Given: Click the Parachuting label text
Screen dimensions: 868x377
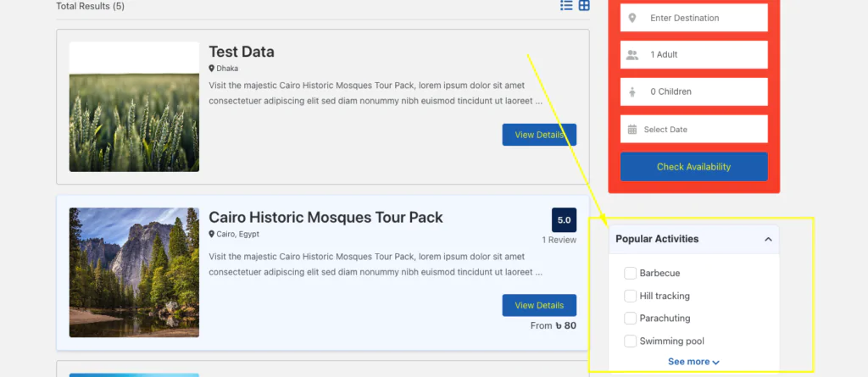Looking at the screenshot, I should click(665, 319).
